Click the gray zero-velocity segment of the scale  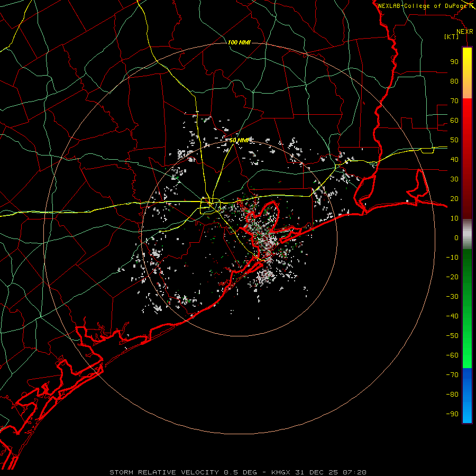[x=467, y=234]
